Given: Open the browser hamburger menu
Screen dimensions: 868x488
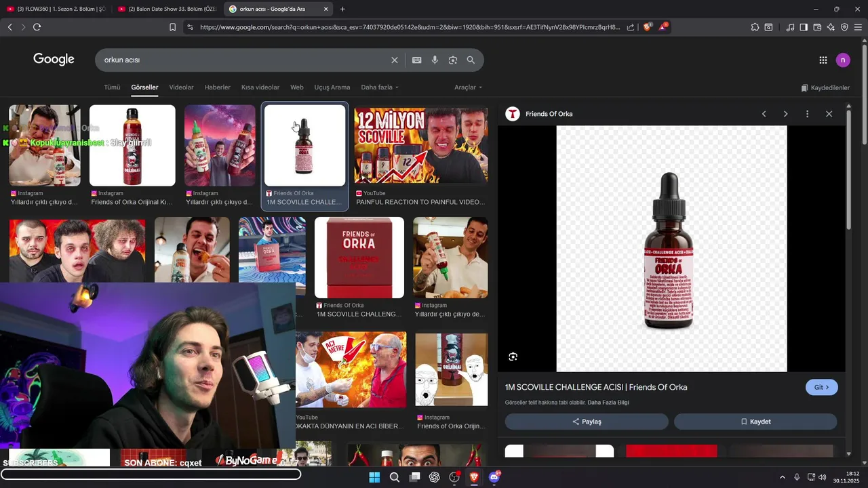Looking at the screenshot, I should [x=858, y=27].
